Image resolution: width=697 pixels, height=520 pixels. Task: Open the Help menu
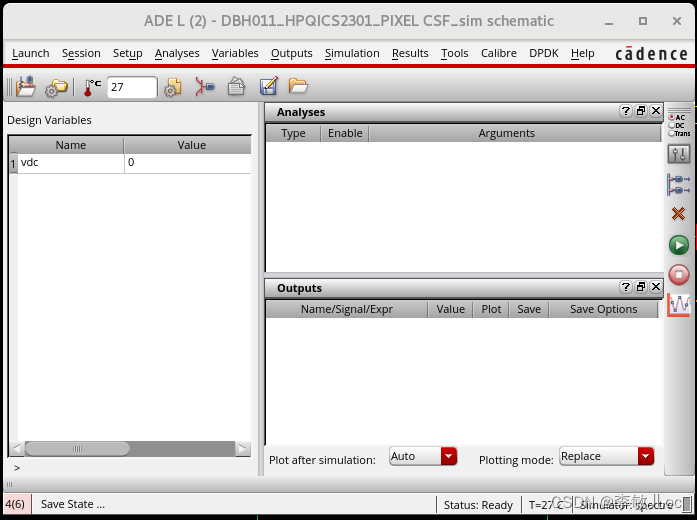[x=582, y=53]
